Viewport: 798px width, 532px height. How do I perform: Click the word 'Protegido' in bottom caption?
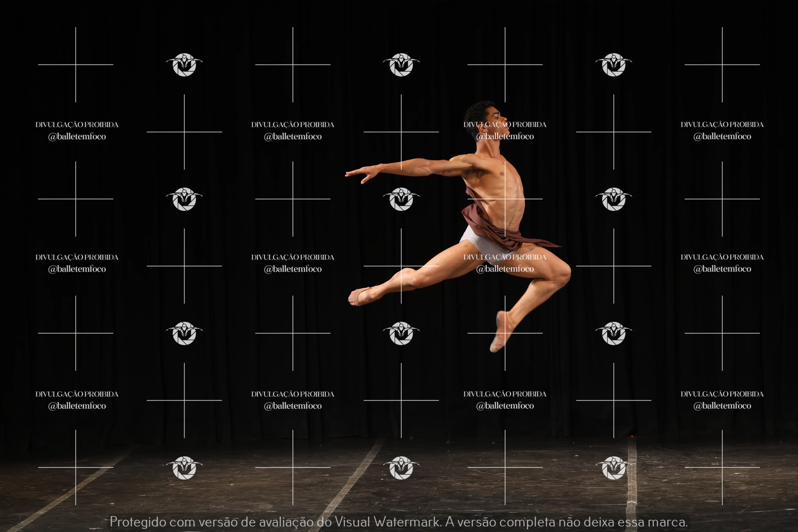138,522
